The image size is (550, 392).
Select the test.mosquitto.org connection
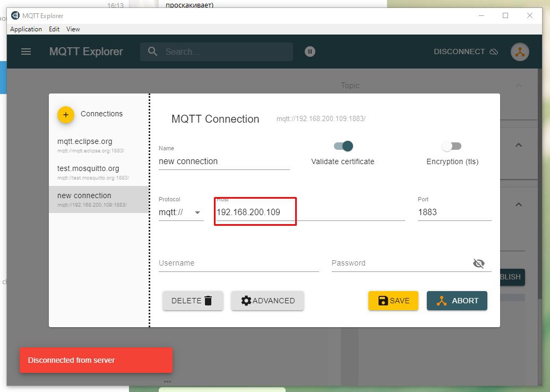click(99, 172)
